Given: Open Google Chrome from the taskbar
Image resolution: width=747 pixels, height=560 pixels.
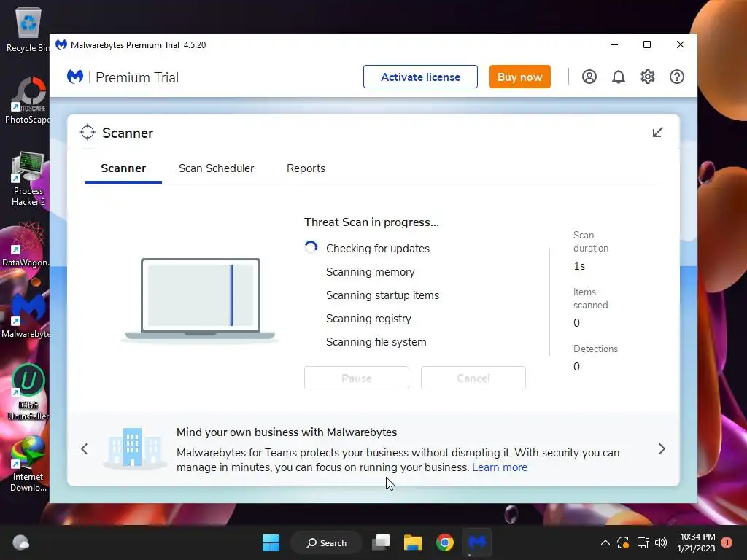Looking at the screenshot, I should [444, 542].
